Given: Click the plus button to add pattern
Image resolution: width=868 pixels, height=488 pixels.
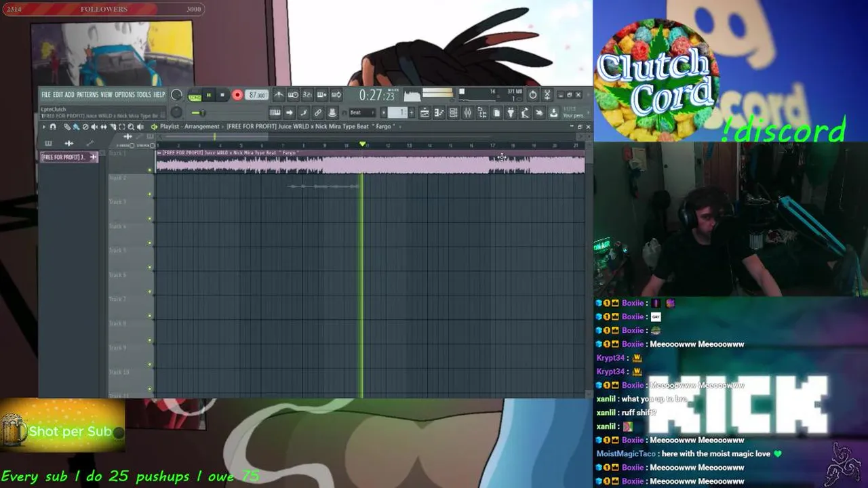Looking at the screenshot, I should tap(412, 113).
